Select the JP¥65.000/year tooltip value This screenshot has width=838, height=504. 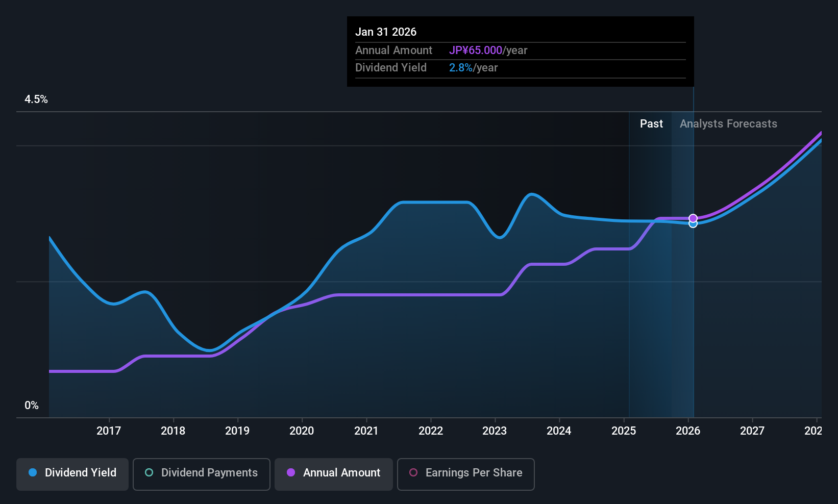488,51
